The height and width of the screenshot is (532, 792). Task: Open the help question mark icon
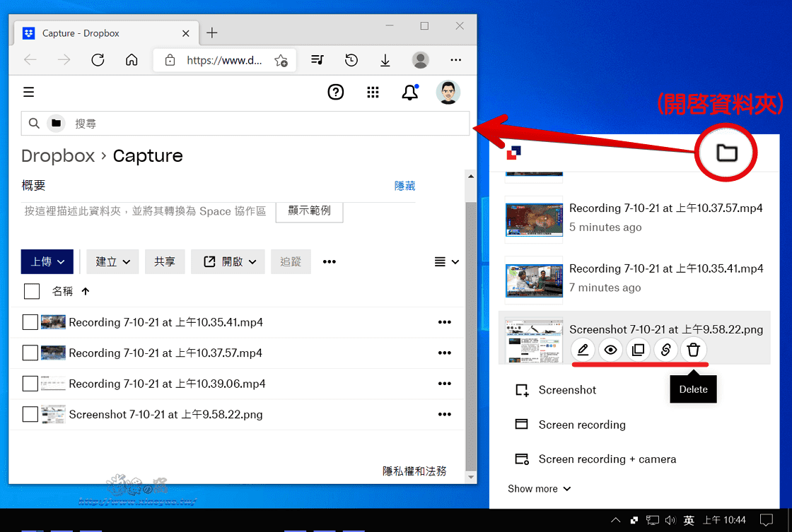coord(335,92)
